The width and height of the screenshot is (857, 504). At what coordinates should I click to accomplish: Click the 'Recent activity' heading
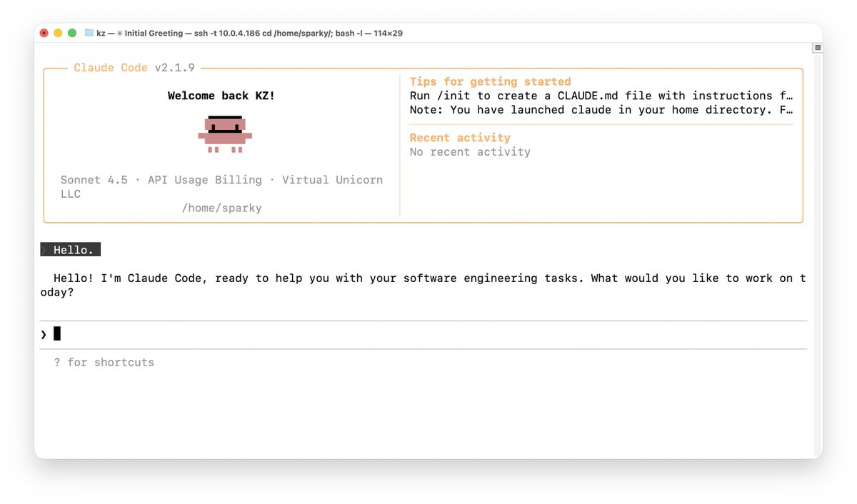460,138
